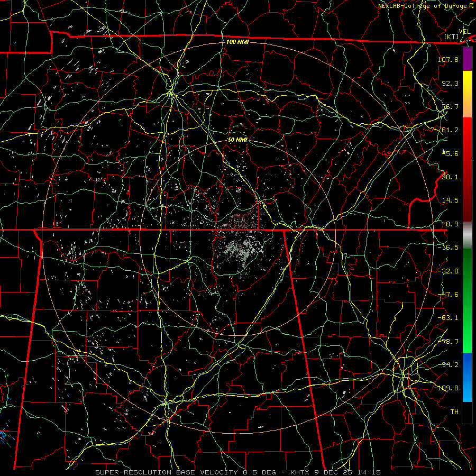Click the VEL legend title
The image size is (476, 476).
(x=464, y=32)
